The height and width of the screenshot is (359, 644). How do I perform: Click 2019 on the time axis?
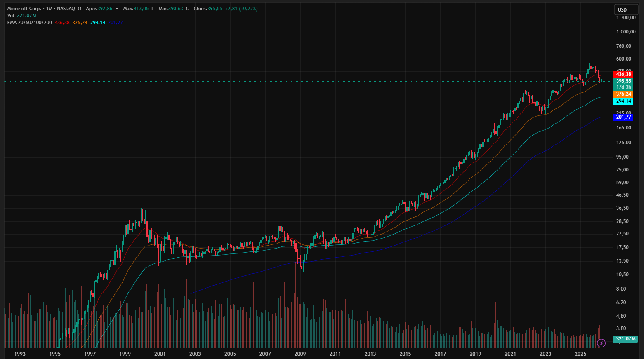[475, 354]
